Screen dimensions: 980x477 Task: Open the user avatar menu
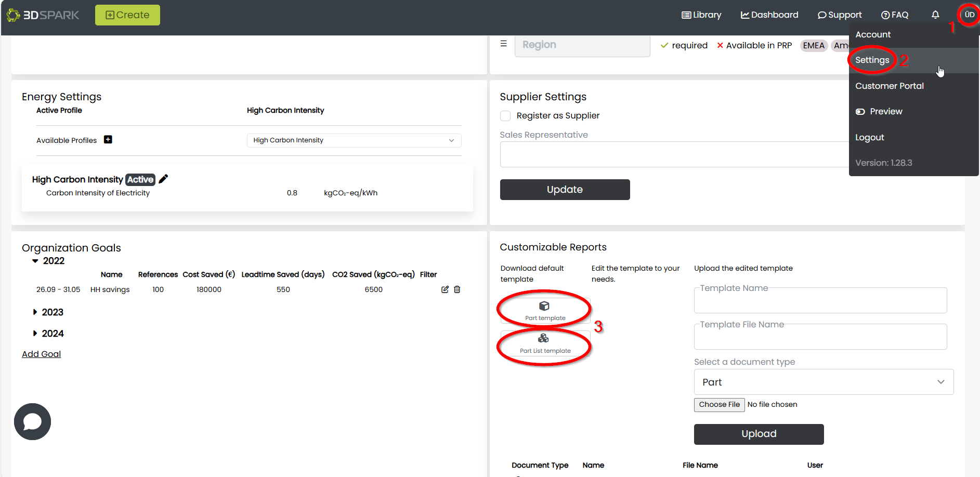coord(969,15)
